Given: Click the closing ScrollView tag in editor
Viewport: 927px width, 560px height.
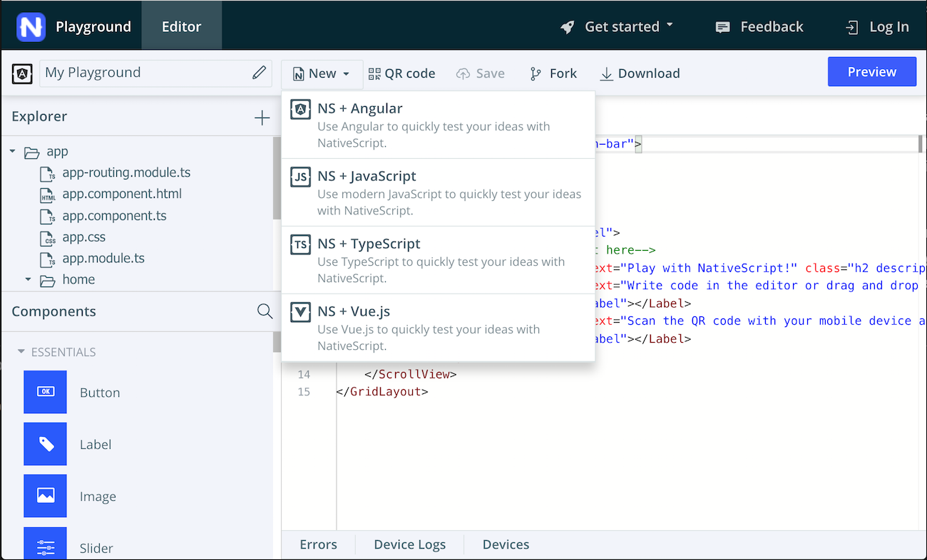Looking at the screenshot, I should coord(411,374).
